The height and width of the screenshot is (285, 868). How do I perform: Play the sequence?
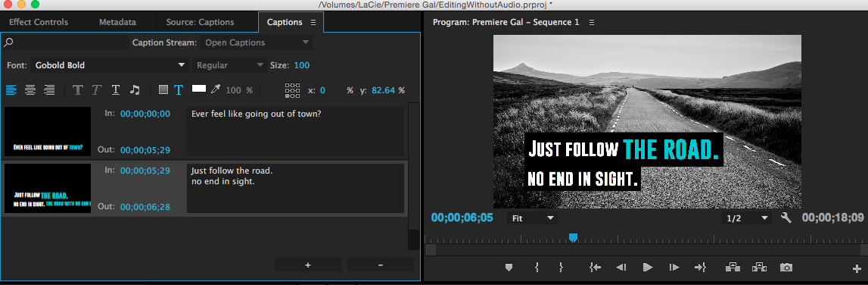click(647, 268)
